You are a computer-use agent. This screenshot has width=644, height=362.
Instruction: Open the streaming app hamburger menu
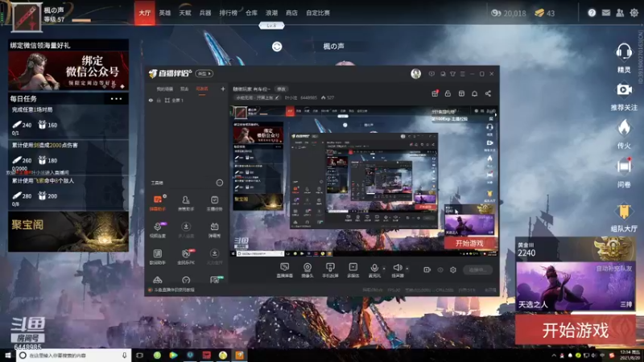pyautogui.click(x=462, y=74)
